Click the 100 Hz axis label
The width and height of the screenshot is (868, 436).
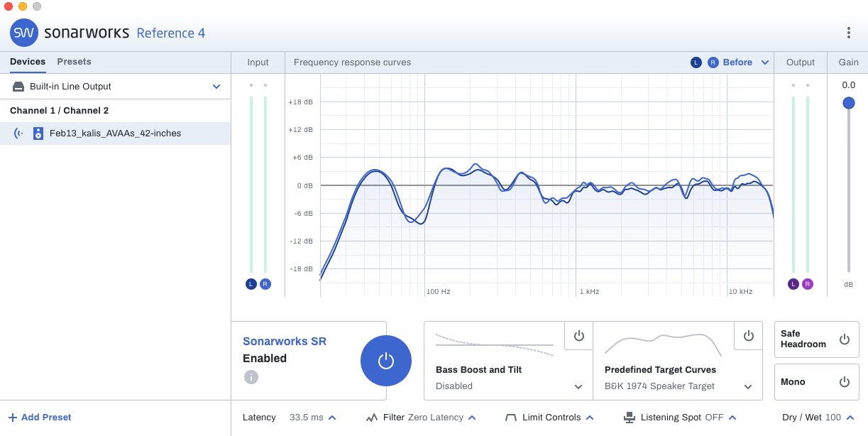point(439,292)
